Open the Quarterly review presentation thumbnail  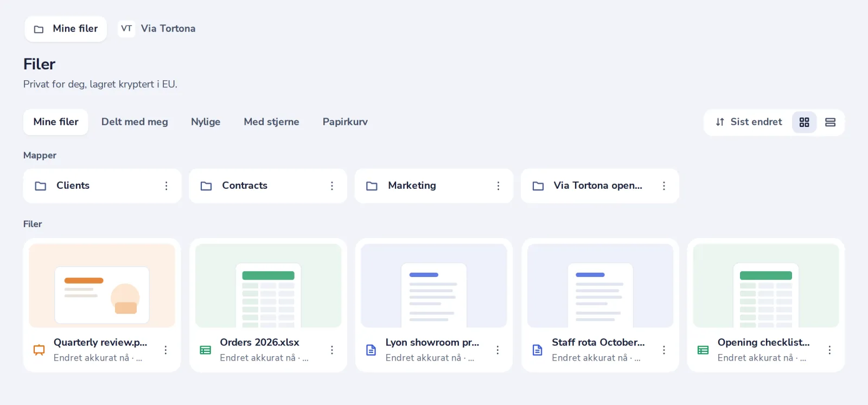click(102, 286)
